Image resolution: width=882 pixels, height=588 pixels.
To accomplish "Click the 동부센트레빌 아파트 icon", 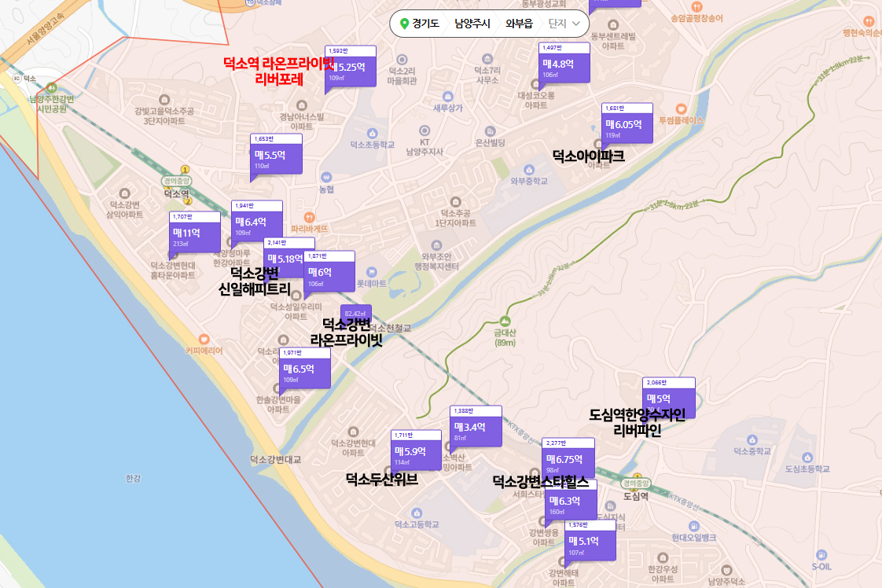I will (613, 25).
